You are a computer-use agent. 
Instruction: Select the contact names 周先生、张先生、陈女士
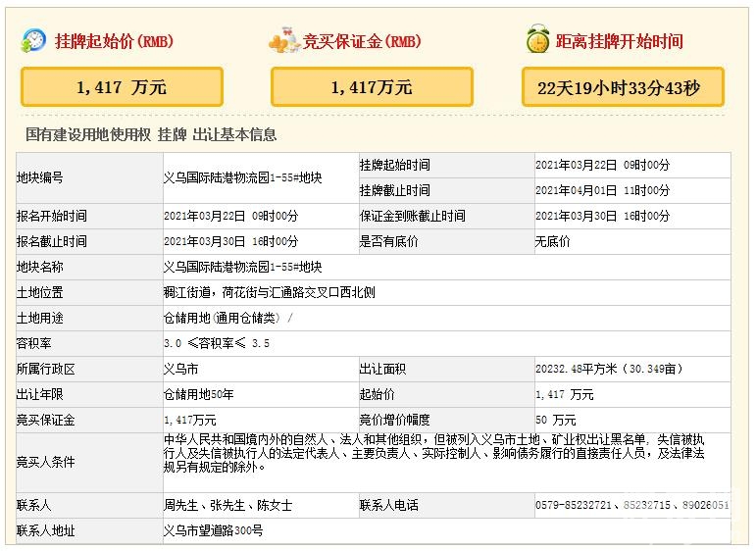227,505
